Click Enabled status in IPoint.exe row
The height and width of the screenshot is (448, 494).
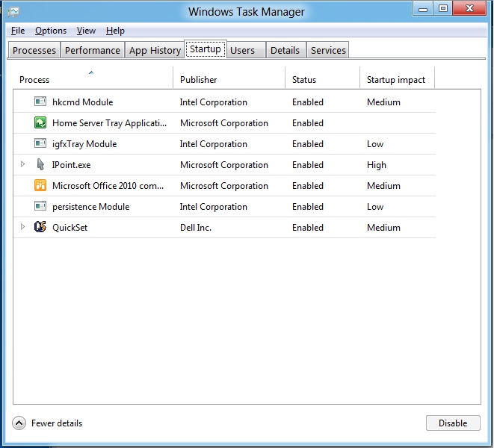pyautogui.click(x=307, y=165)
